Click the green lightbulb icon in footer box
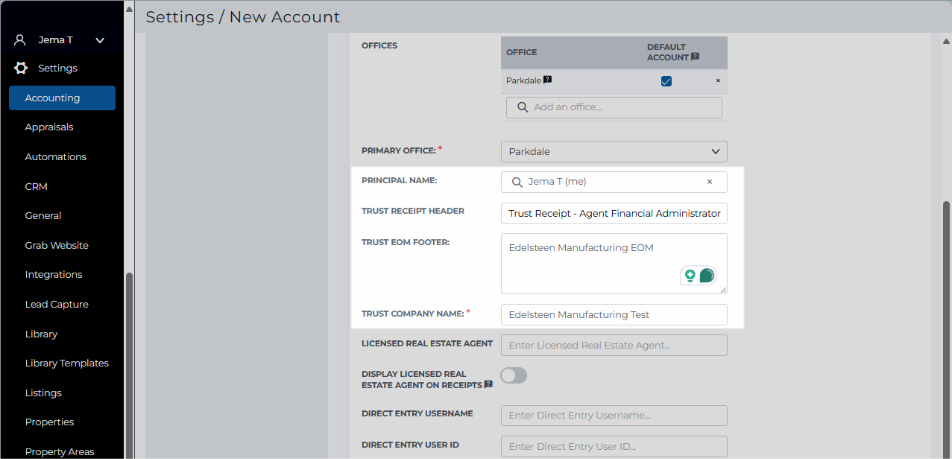The height and width of the screenshot is (459, 952). pos(690,276)
